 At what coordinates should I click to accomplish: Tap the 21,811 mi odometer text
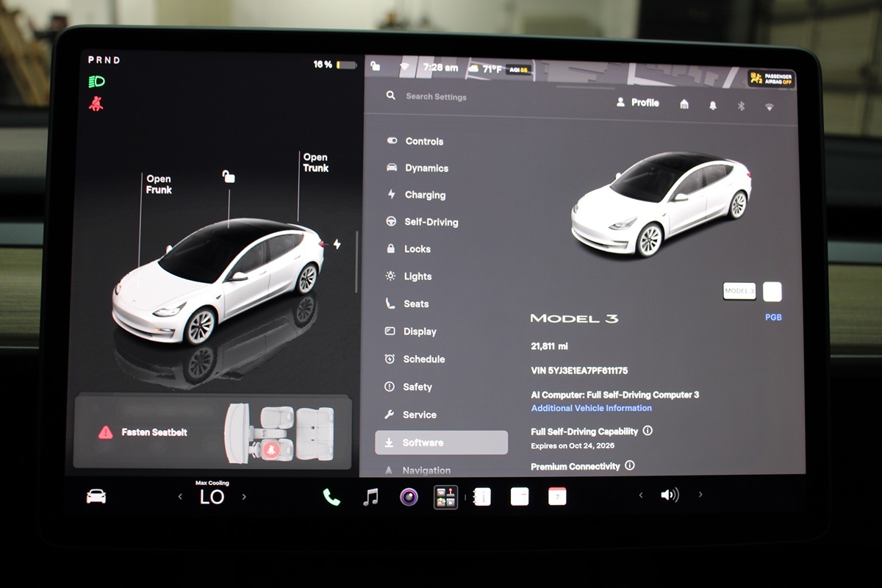tap(549, 345)
